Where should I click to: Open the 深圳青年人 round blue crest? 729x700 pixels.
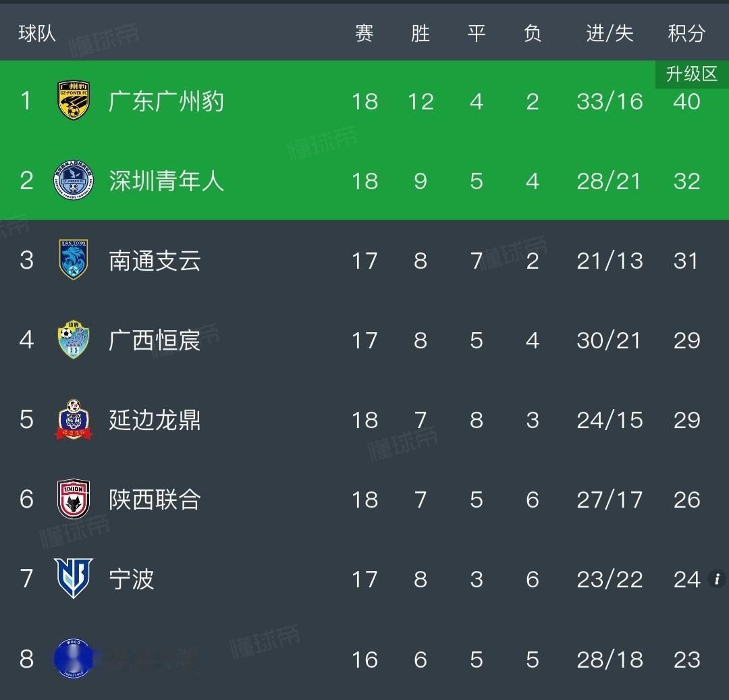point(74,180)
